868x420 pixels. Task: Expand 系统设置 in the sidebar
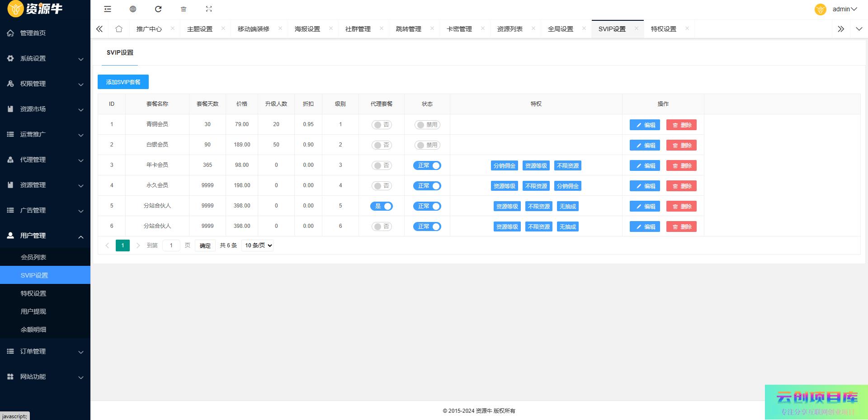pyautogui.click(x=45, y=58)
